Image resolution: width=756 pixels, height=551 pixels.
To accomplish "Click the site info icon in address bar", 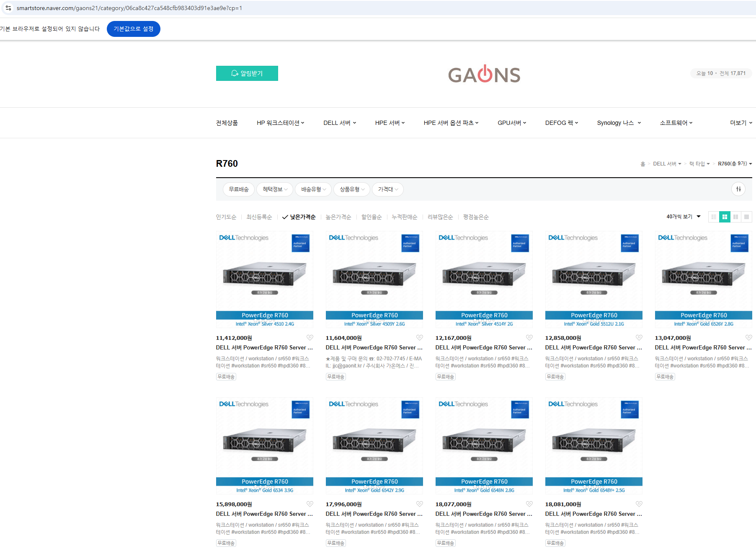I will coord(8,8).
